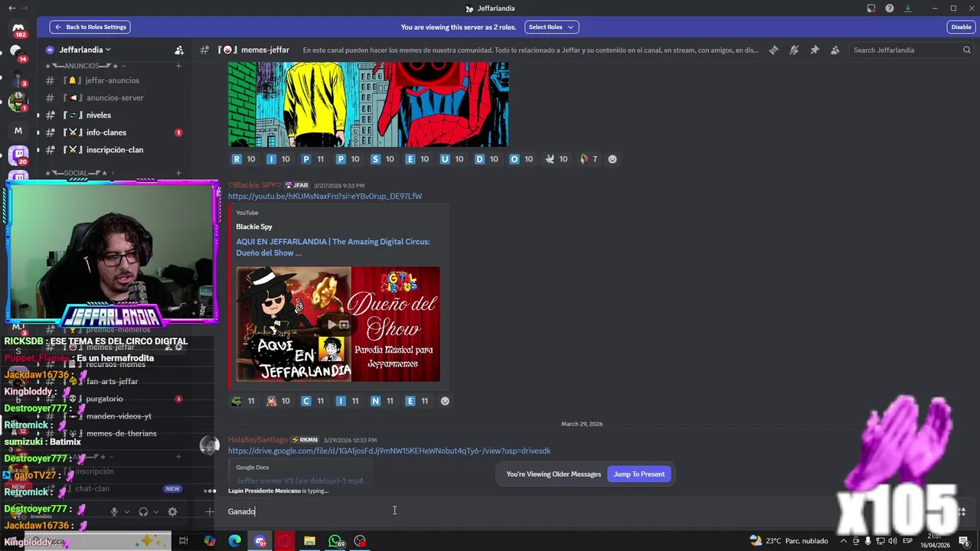Image resolution: width=980 pixels, height=551 pixels.
Task: Toggle microphone mute in user panel
Action: pyautogui.click(x=114, y=511)
